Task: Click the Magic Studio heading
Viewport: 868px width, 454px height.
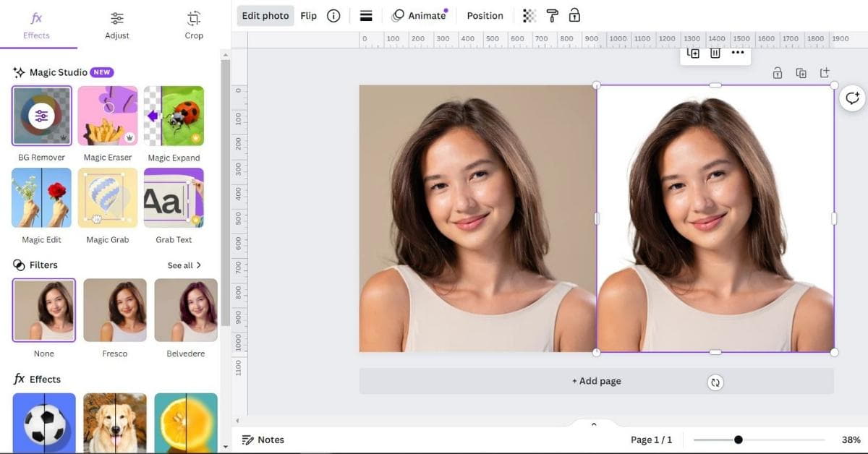Action: (x=58, y=72)
